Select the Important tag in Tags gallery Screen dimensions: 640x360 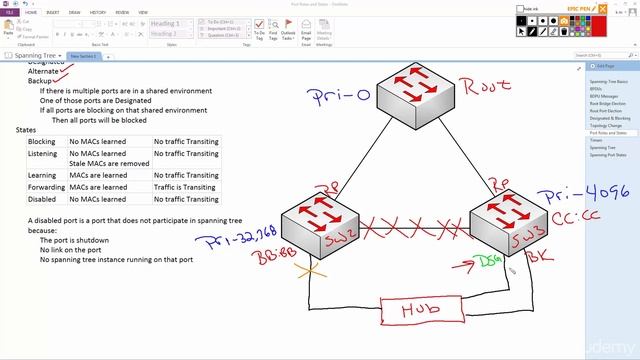click(223, 29)
